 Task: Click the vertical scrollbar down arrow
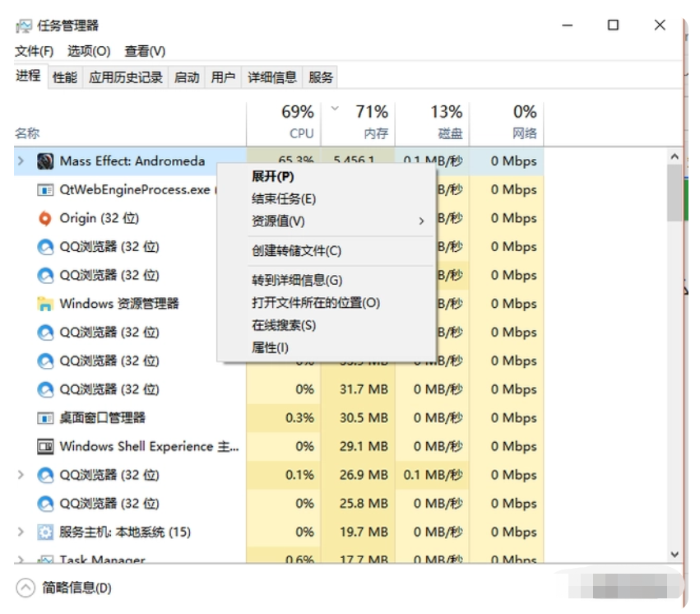tap(675, 556)
